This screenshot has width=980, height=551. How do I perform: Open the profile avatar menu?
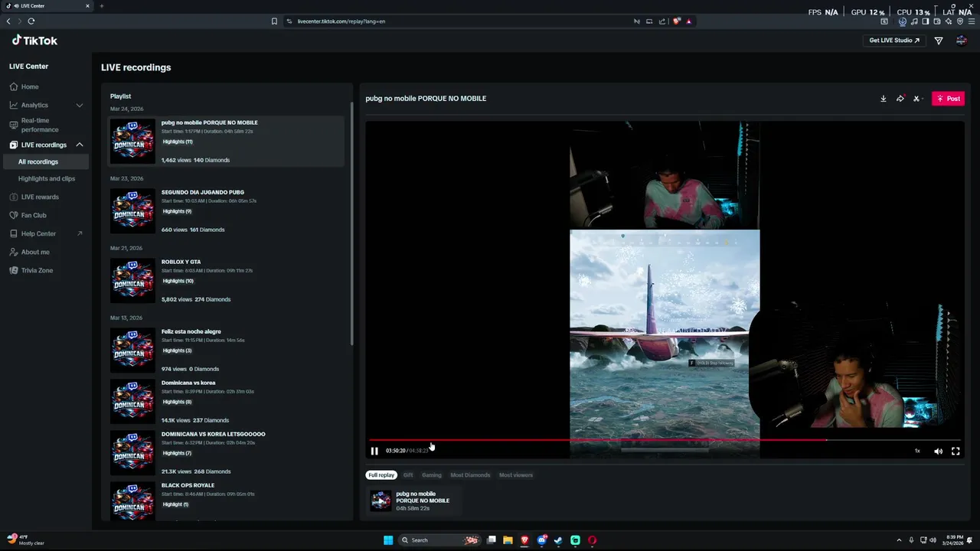962,41
